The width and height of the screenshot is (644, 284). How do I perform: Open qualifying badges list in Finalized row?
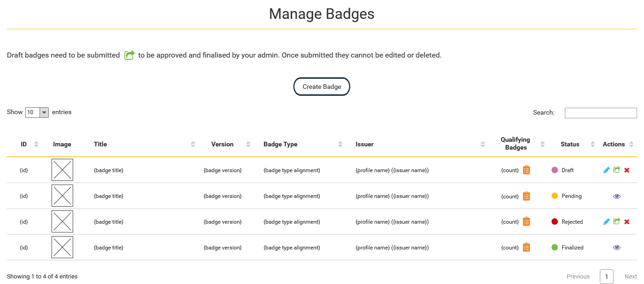[x=527, y=247]
